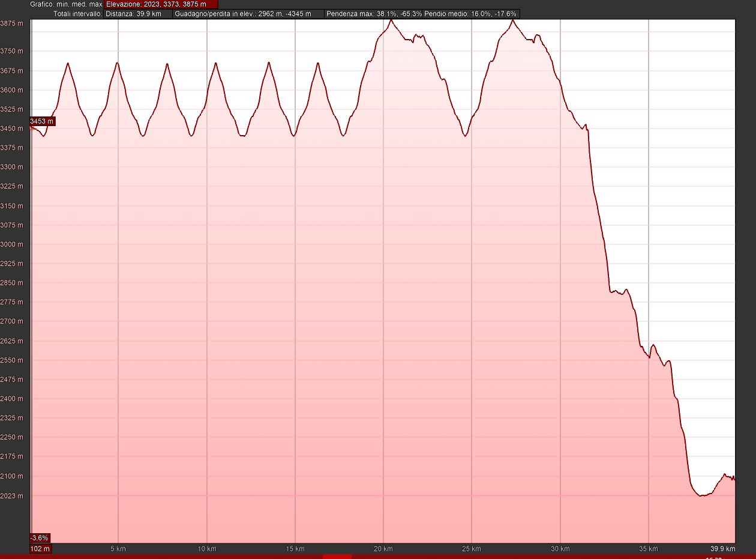Click the 2023 m minimum elevation label
Screen dimensions: 756x559
click(x=13, y=496)
